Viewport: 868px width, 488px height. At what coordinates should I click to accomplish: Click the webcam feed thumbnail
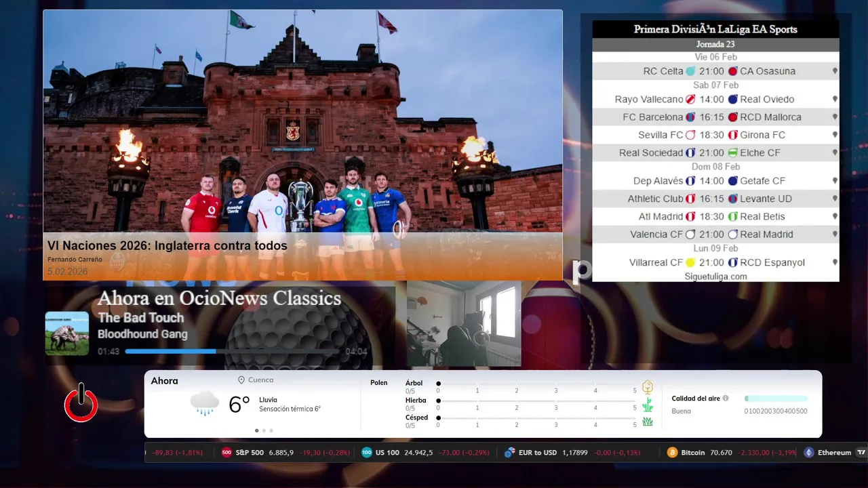[x=464, y=323]
